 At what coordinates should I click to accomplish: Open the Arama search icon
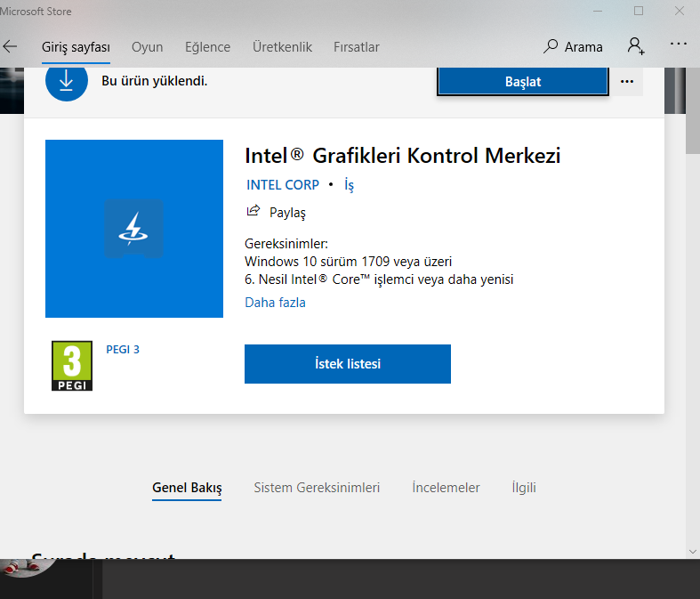click(551, 46)
